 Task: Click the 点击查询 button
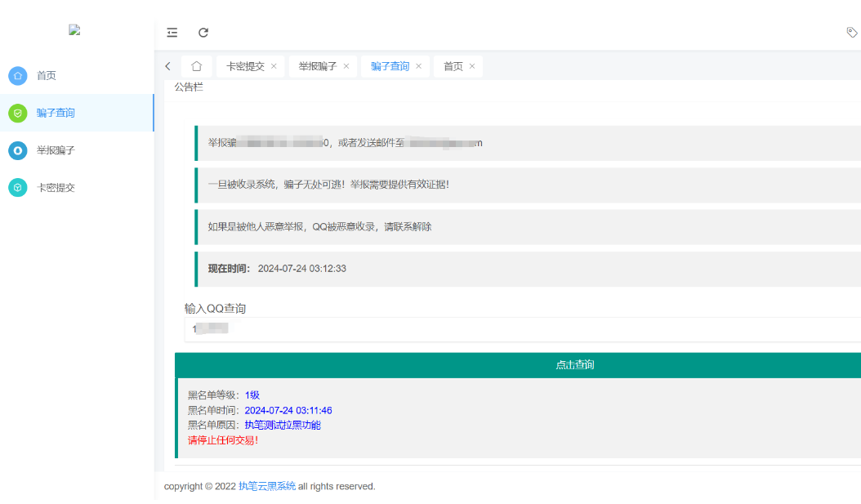click(x=518, y=365)
